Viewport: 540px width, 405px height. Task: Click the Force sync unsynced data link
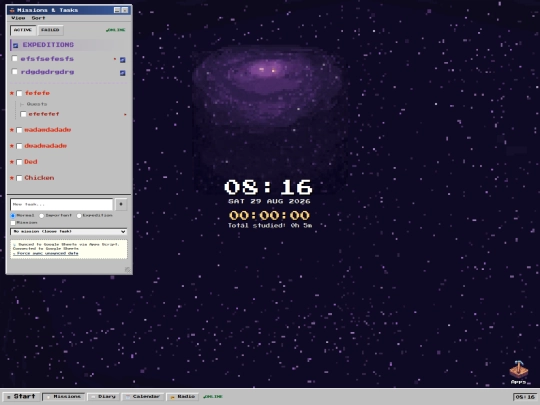coord(45,253)
